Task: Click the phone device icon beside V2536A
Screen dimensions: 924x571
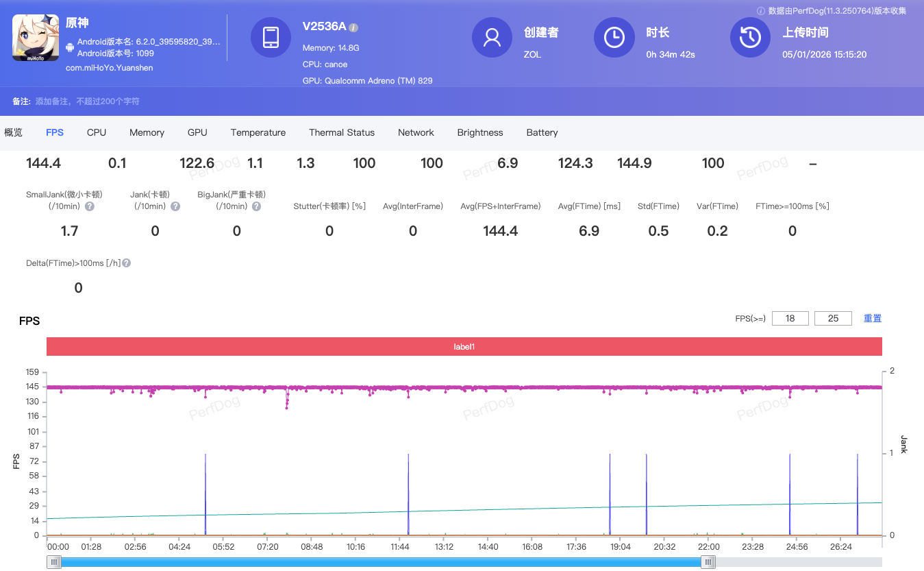Action: click(x=271, y=38)
